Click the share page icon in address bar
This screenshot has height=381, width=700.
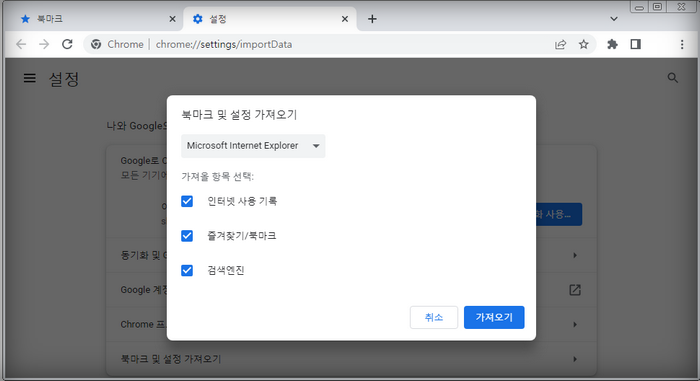pyautogui.click(x=560, y=44)
